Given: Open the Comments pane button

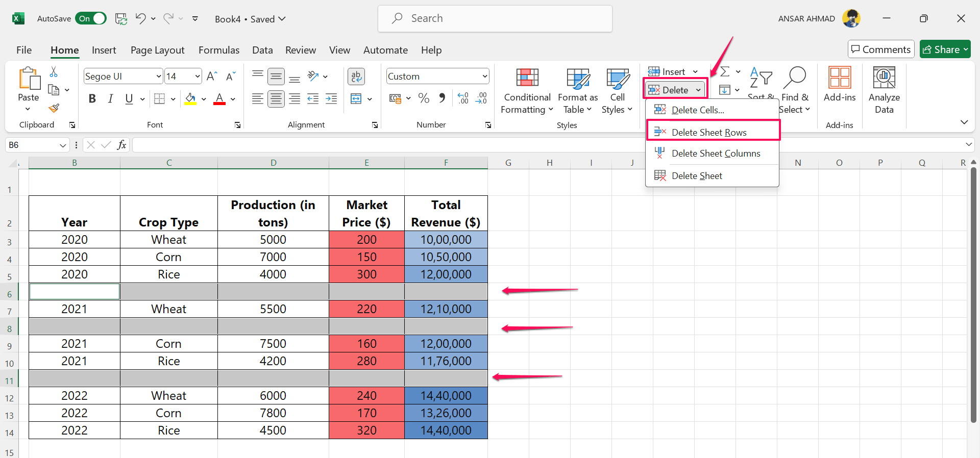Looking at the screenshot, I should pyautogui.click(x=880, y=49).
